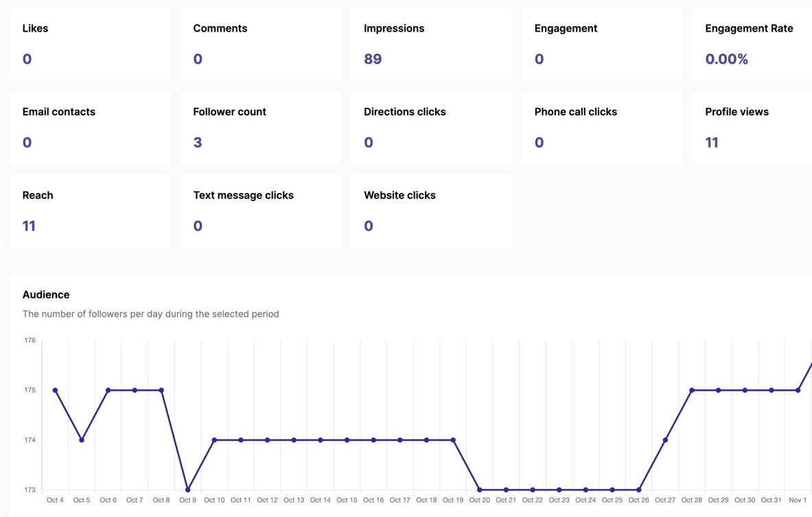Screen dimensions: 812x517
Task: Click the 175 y-axis label
Action: (x=30, y=390)
